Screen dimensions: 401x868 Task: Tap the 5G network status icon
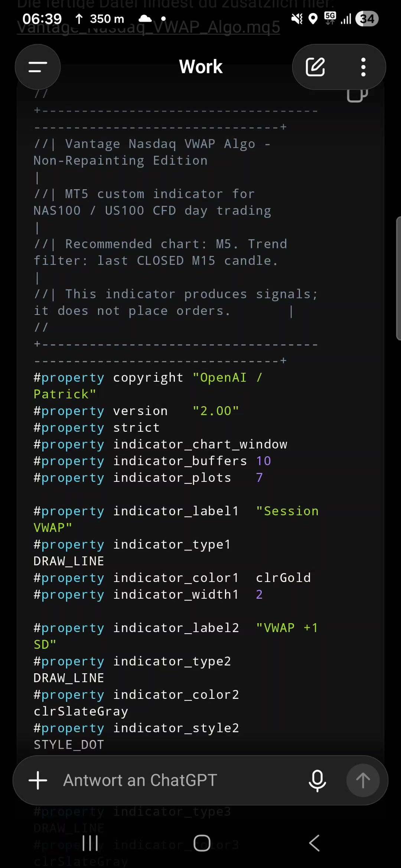[330, 18]
